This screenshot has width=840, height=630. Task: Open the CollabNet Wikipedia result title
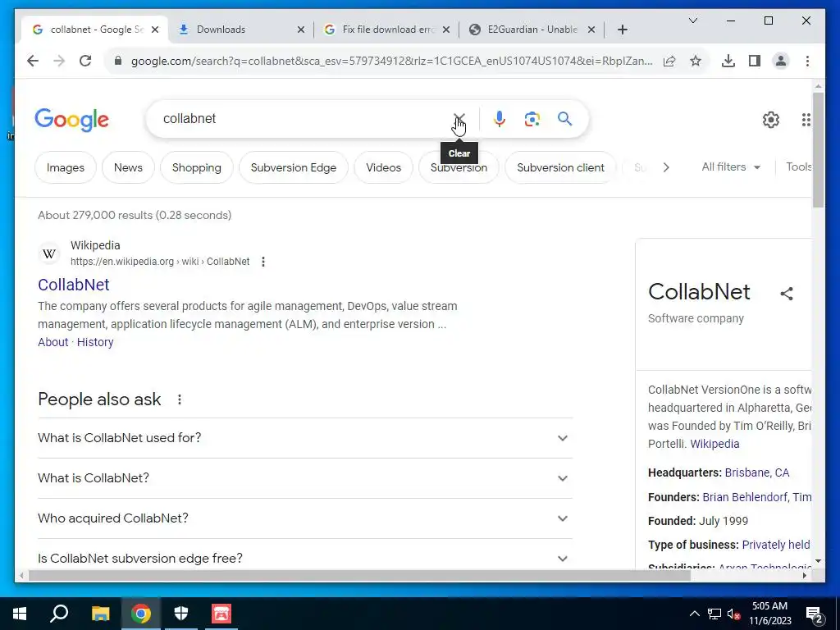tap(73, 285)
